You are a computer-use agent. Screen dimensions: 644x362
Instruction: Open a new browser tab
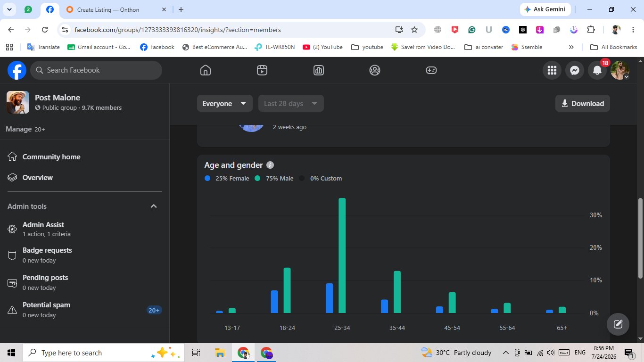181,9
